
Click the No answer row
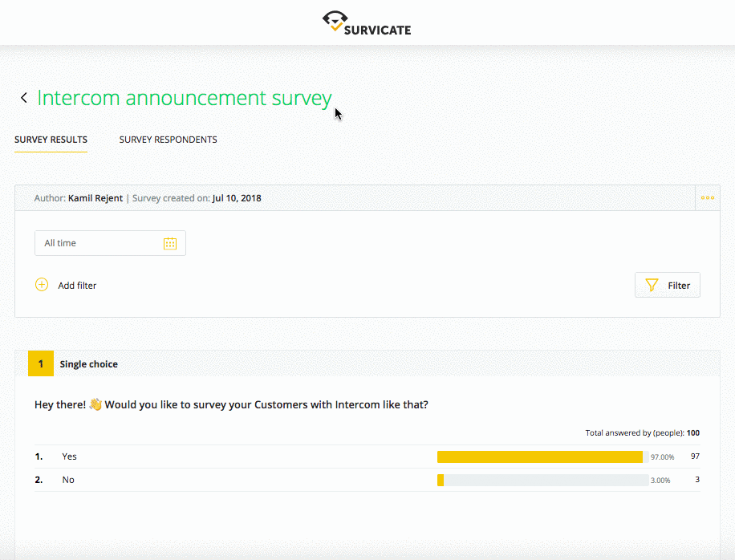[x=367, y=480]
